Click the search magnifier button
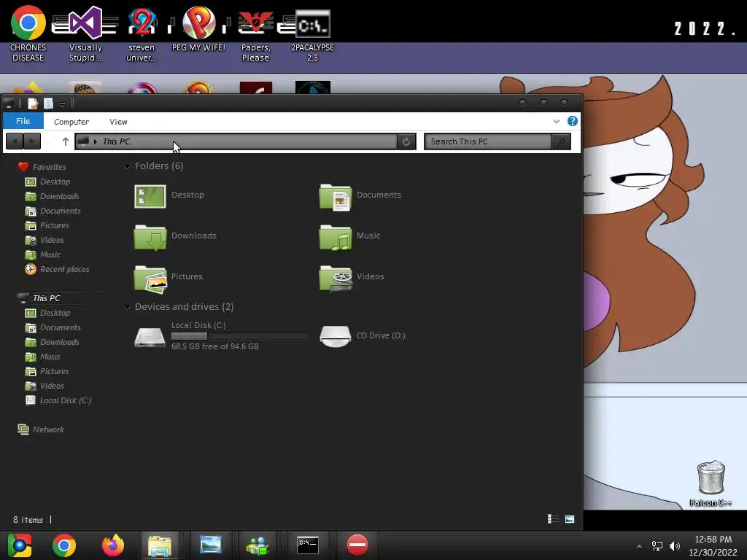 (x=561, y=141)
